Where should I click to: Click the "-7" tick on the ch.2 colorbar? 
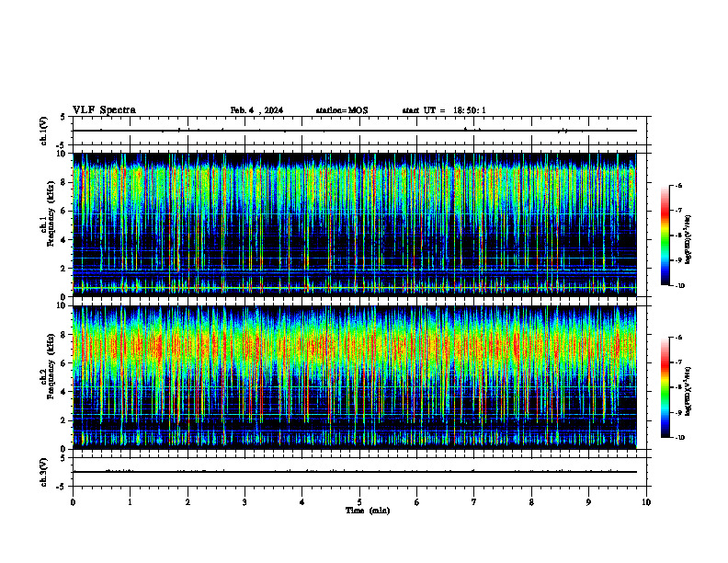coord(678,362)
